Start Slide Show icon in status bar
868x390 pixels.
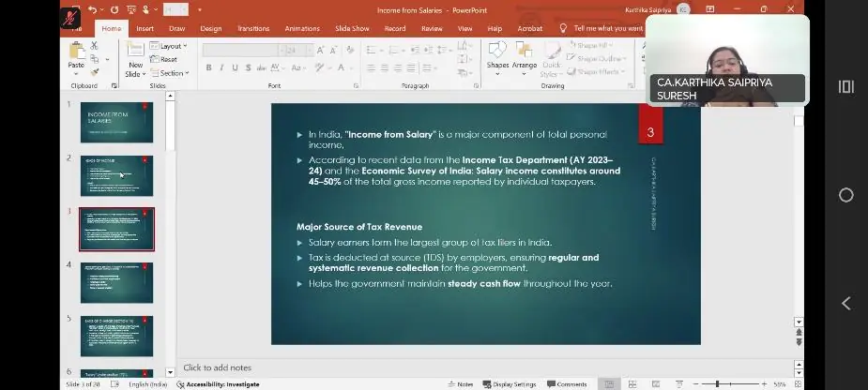coord(679,384)
